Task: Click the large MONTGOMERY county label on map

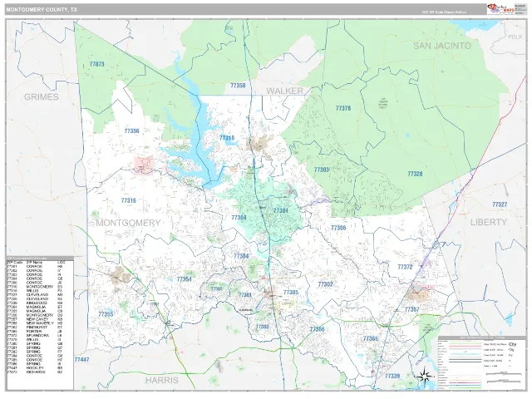Action: (128, 223)
